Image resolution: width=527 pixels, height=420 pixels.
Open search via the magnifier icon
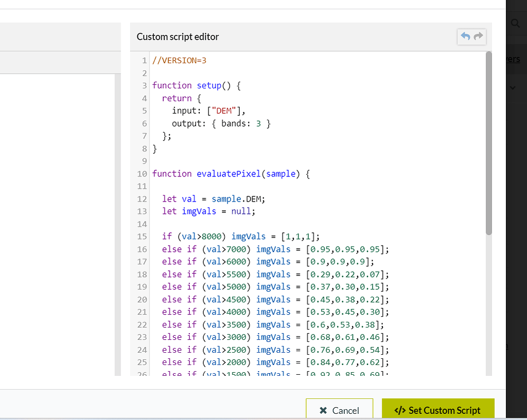click(515, 23)
